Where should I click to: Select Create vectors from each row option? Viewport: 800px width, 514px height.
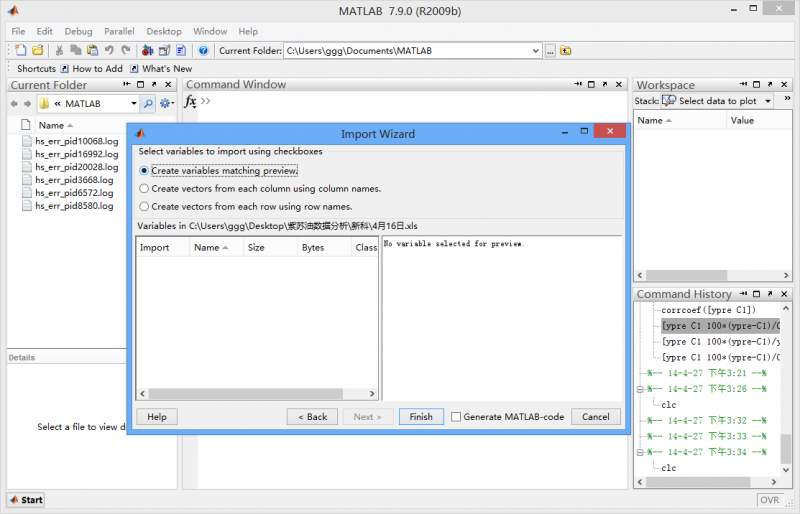click(x=144, y=206)
